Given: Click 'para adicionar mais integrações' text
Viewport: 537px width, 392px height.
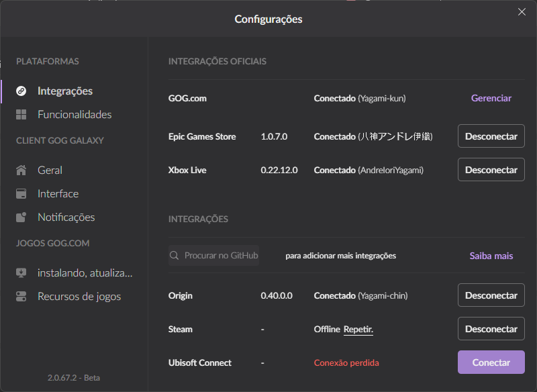Looking at the screenshot, I should point(341,256).
